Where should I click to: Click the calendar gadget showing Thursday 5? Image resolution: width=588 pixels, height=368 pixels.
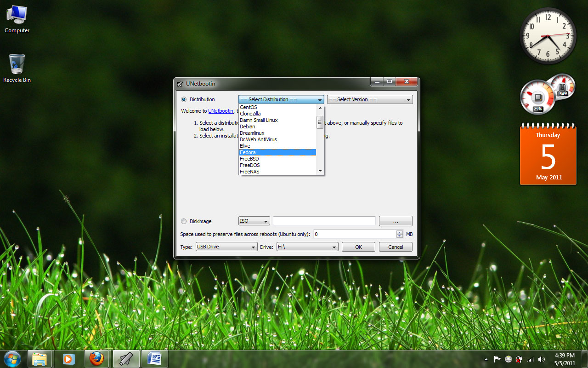[x=548, y=154]
